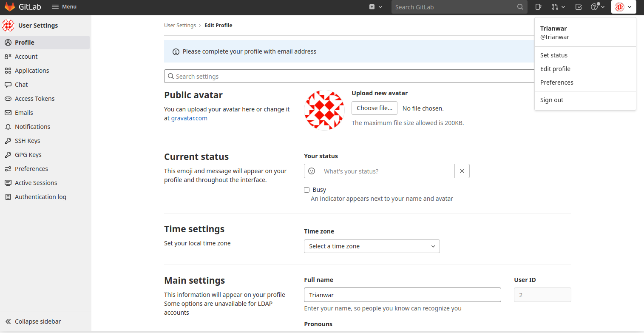The width and height of the screenshot is (644, 333).
Task: Open the time zone selector
Action: [371, 246]
